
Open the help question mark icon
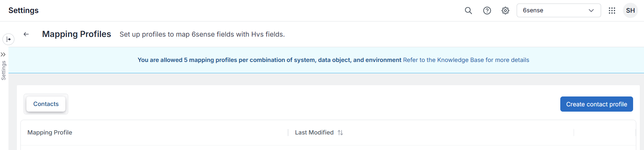point(487,11)
